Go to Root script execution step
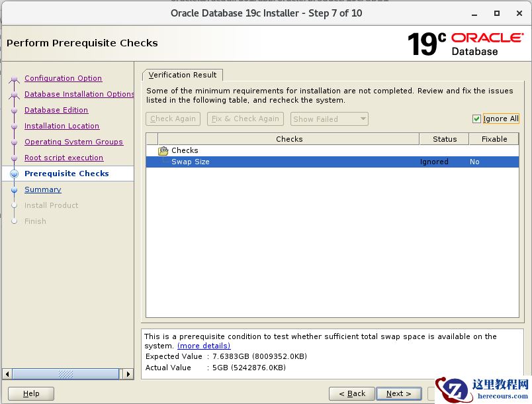The height and width of the screenshot is (404, 532). pos(64,158)
